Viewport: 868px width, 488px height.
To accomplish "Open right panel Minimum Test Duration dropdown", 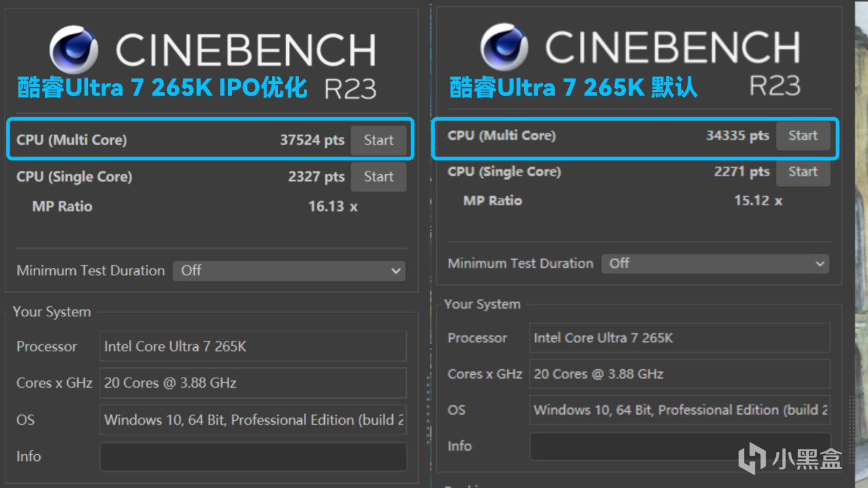I will [x=715, y=264].
